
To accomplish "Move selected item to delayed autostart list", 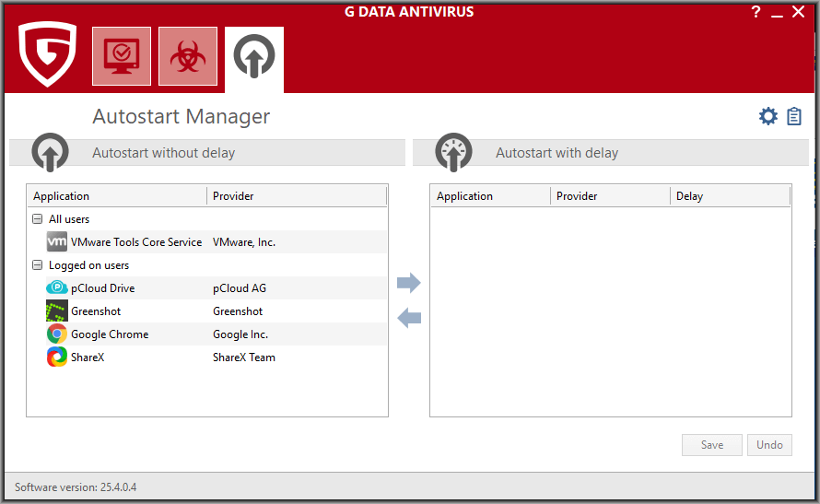I will (408, 283).
